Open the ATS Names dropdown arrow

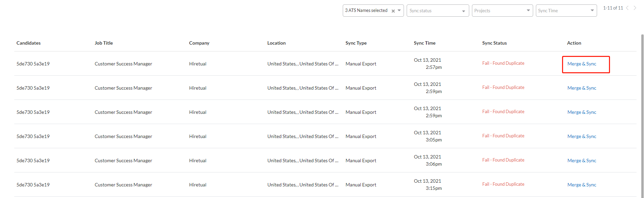[x=399, y=11]
